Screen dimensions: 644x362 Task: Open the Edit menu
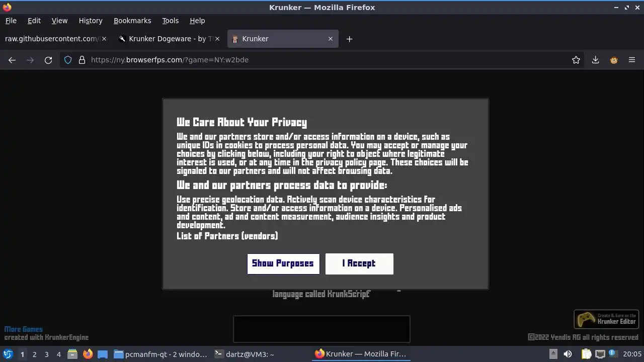pos(34,21)
